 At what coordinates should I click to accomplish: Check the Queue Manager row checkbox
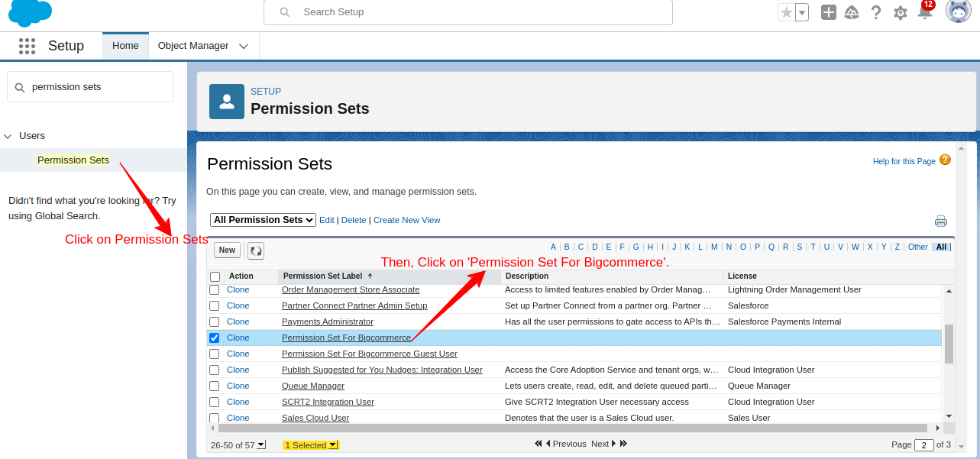215,386
